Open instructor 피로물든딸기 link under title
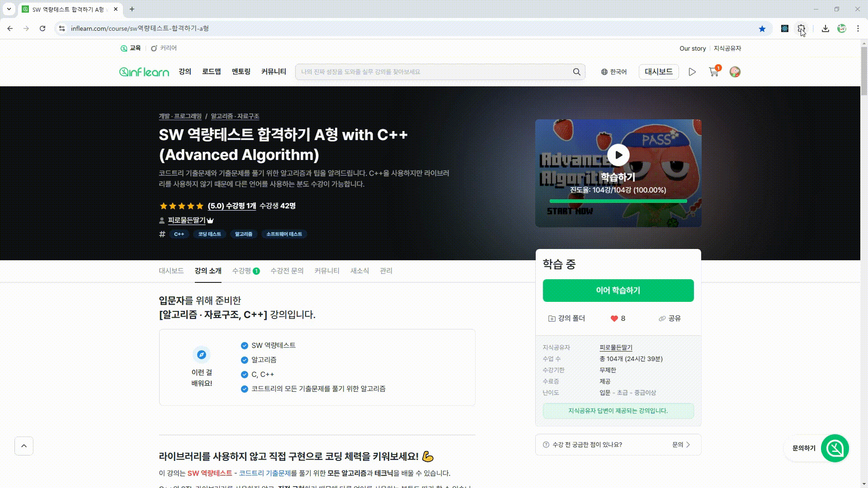The width and height of the screenshot is (868, 488). (187, 221)
